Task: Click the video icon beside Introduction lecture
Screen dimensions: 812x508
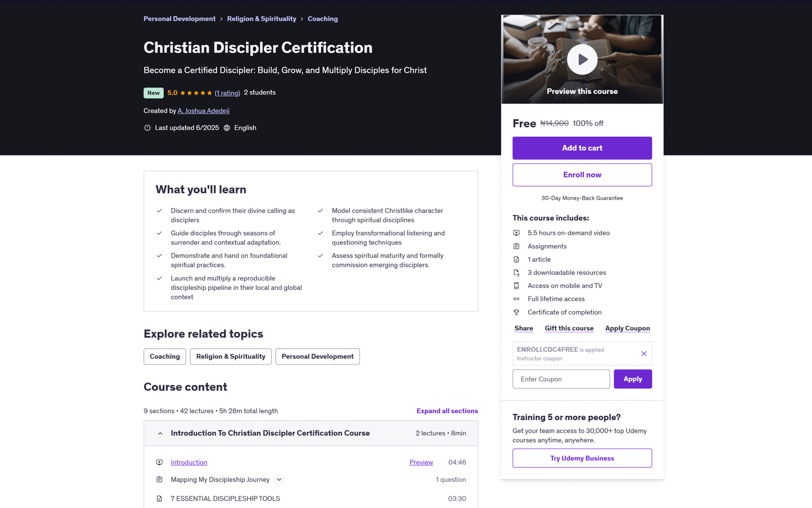Action: pyautogui.click(x=159, y=462)
